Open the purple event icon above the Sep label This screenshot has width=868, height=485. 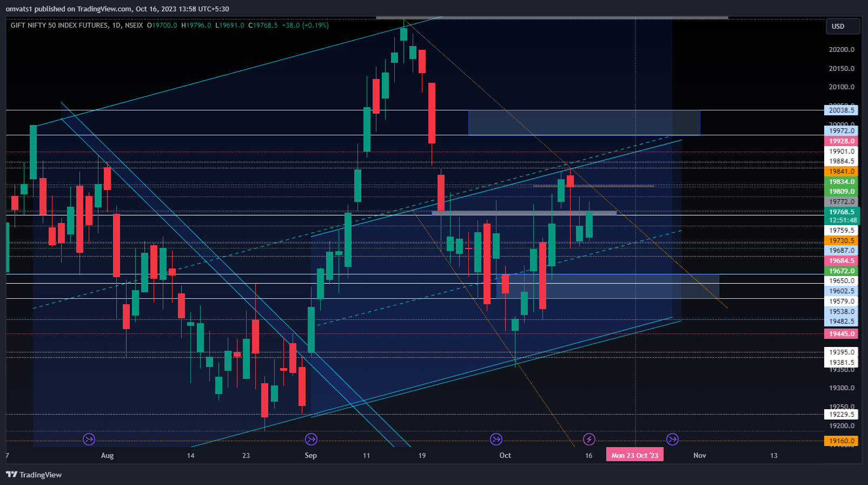pyautogui.click(x=311, y=439)
